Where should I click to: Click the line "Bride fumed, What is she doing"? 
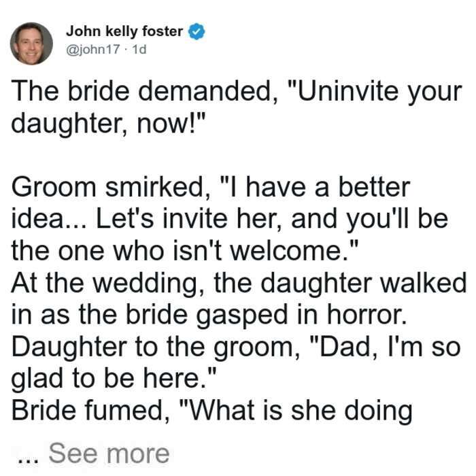[x=212, y=411]
